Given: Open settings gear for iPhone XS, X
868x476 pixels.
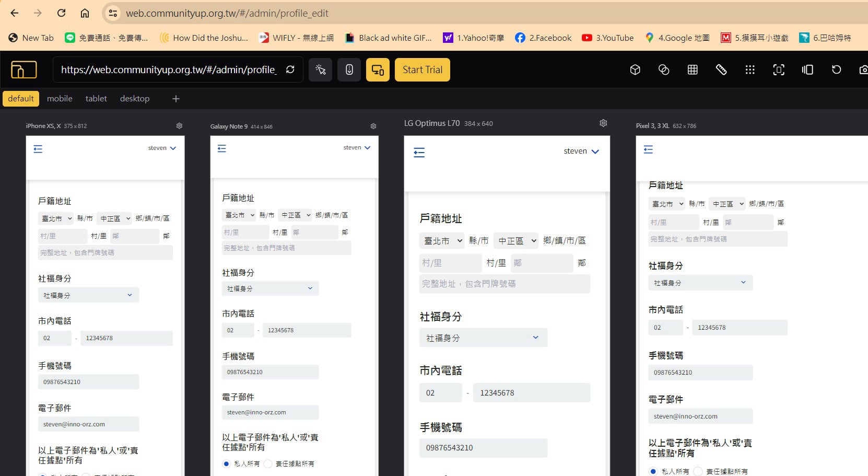Looking at the screenshot, I should click(x=179, y=126).
